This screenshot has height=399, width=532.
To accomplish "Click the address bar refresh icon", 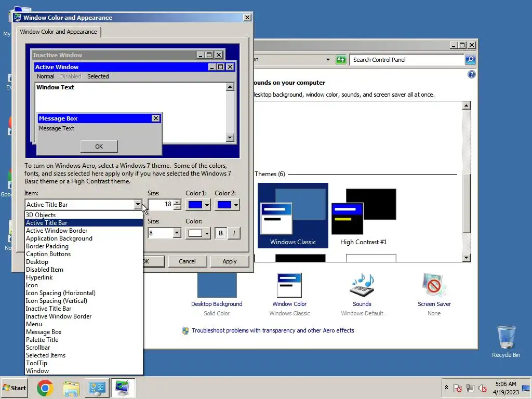I will point(341,60).
